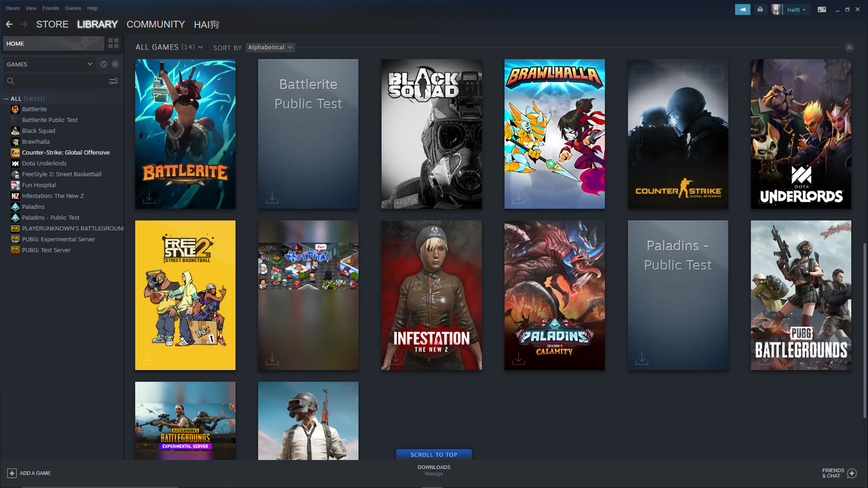Open the announcements megaphone icon
Screen dimensions: 868x488
[743, 9]
